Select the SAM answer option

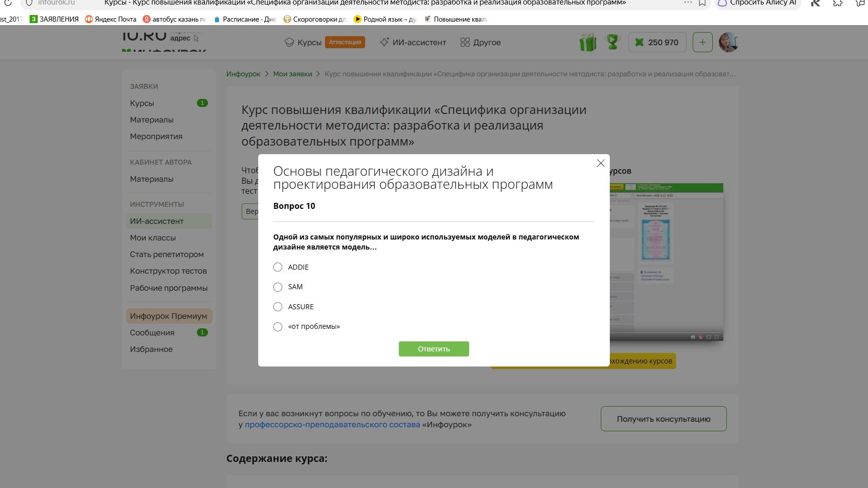[x=278, y=287]
